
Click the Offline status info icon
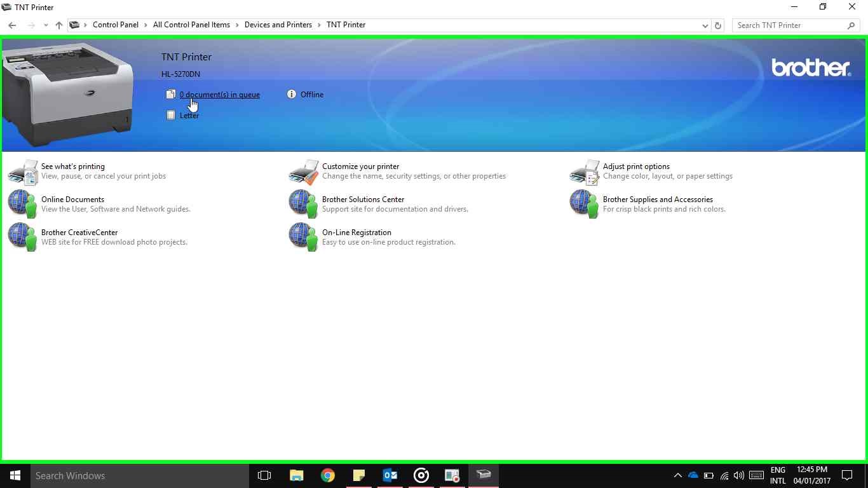point(292,94)
